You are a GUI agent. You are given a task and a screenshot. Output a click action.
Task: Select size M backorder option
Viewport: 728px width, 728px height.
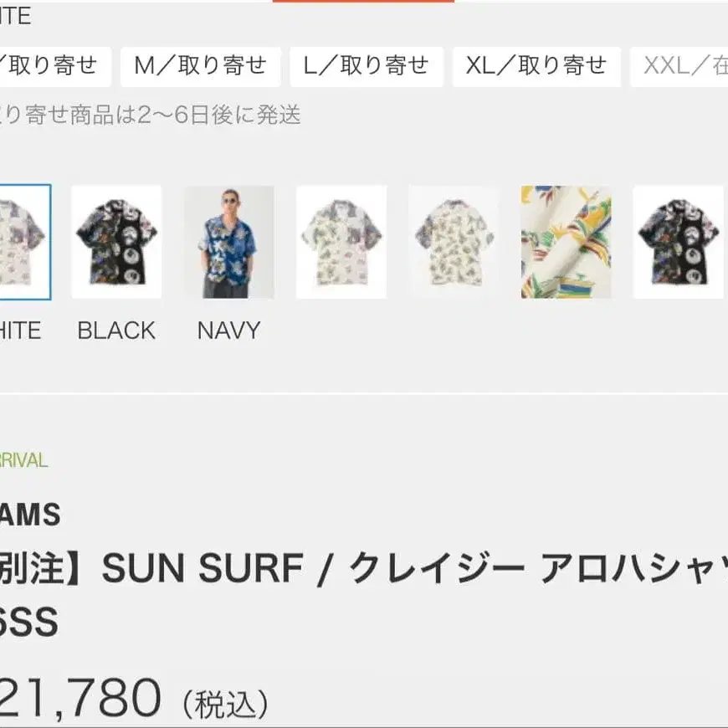(201, 66)
